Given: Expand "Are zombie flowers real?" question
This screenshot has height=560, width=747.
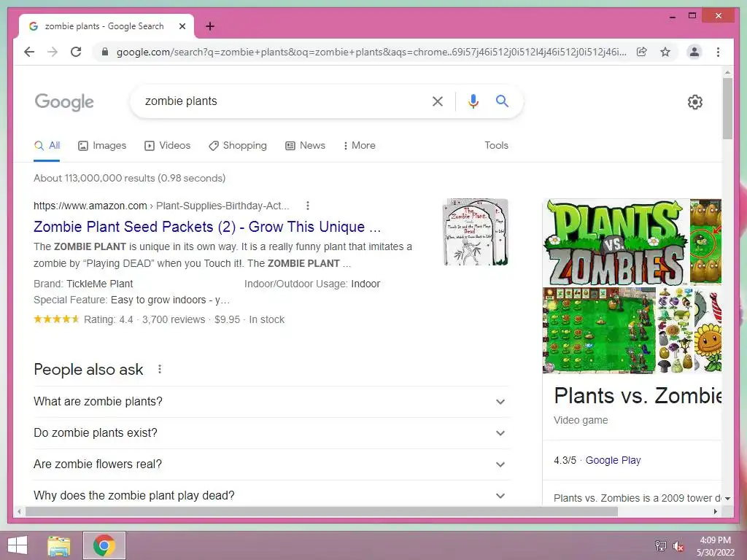Looking at the screenshot, I should click(271, 464).
